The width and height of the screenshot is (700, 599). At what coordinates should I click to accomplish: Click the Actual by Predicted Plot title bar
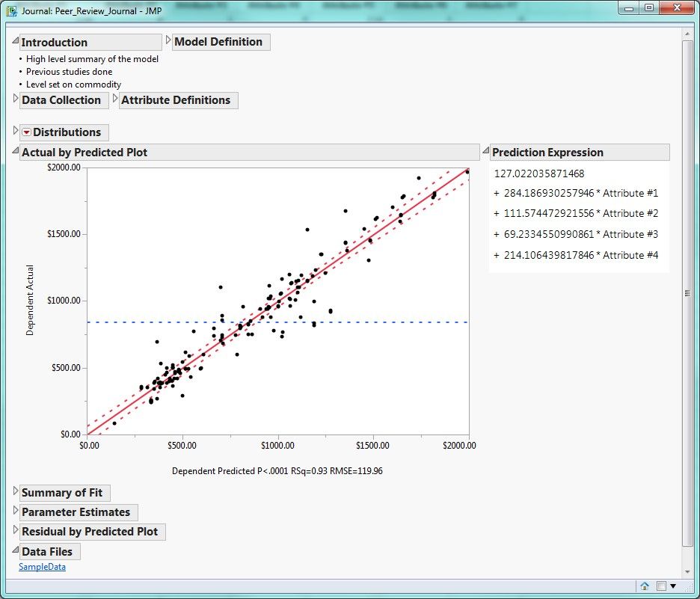250,153
